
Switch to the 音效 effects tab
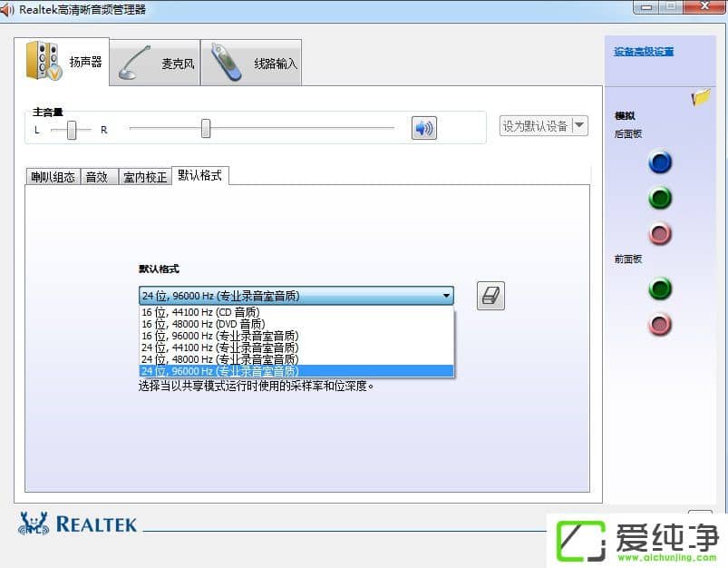click(x=97, y=176)
